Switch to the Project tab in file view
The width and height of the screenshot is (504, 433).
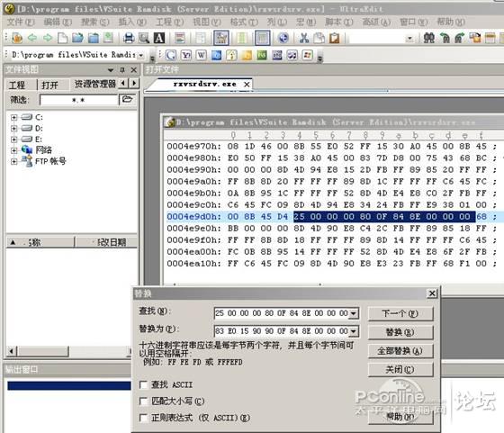tap(17, 85)
